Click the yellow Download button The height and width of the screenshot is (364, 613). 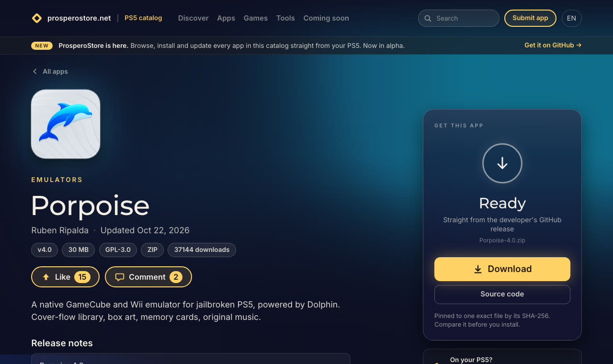[x=502, y=269]
